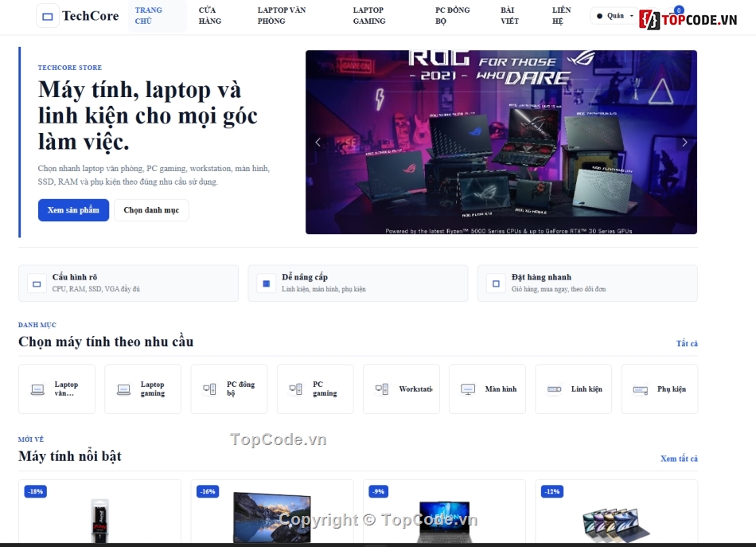756x547 pixels.
Task: Select the Laptop gaming category icon
Action: tap(124, 389)
